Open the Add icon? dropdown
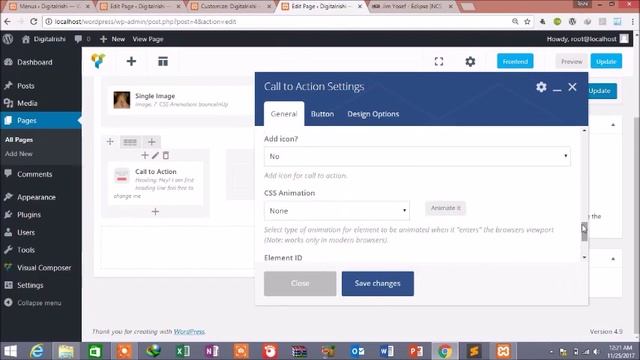This screenshot has width=640, height=360. coord(417,156)
